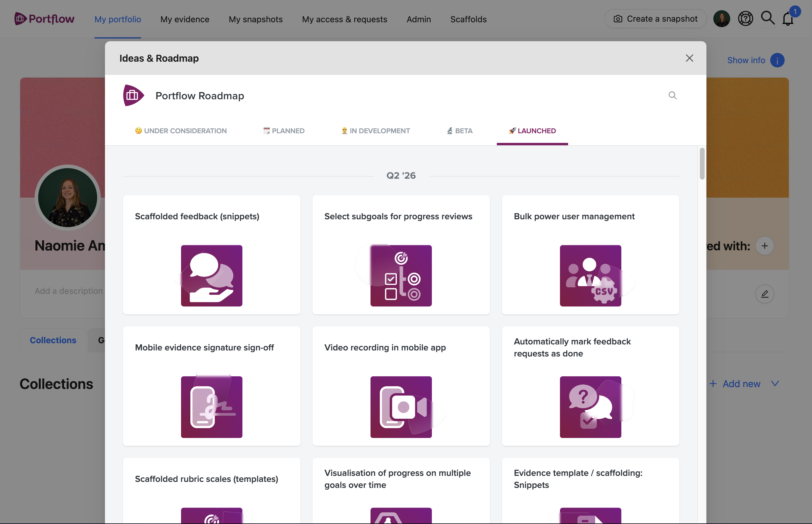
Task: Switch to Under Consideration tab
Action: (x=181, y=131)
